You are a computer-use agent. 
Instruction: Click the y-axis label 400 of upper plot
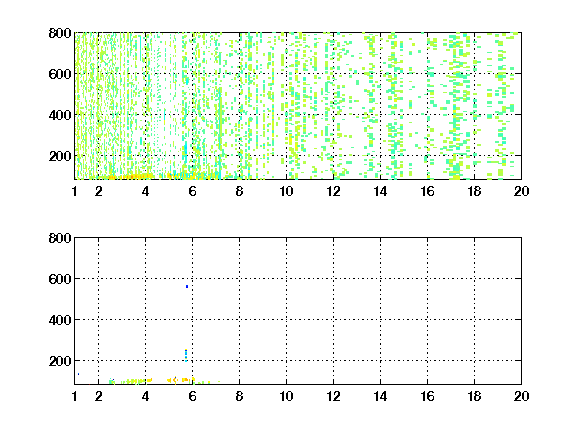[x=60, y=115]
